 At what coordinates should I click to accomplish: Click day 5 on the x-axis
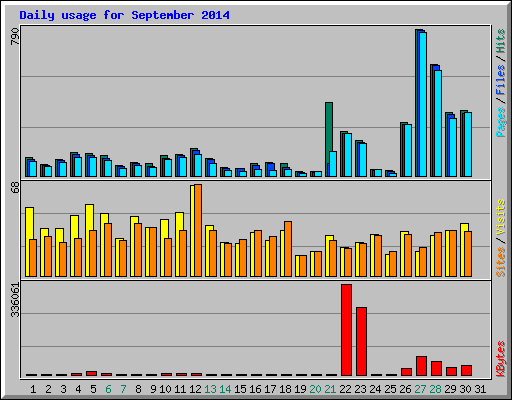[x=93, y=389]
